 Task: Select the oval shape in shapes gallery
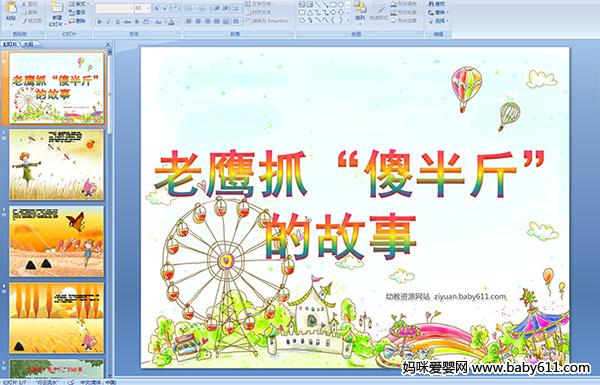[341, 5]
